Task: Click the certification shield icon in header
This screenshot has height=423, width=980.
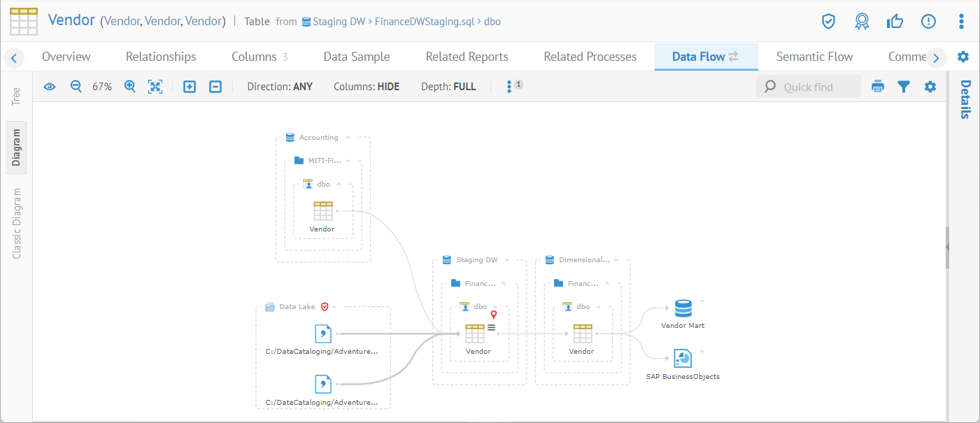Action: [x=828, y=22]
